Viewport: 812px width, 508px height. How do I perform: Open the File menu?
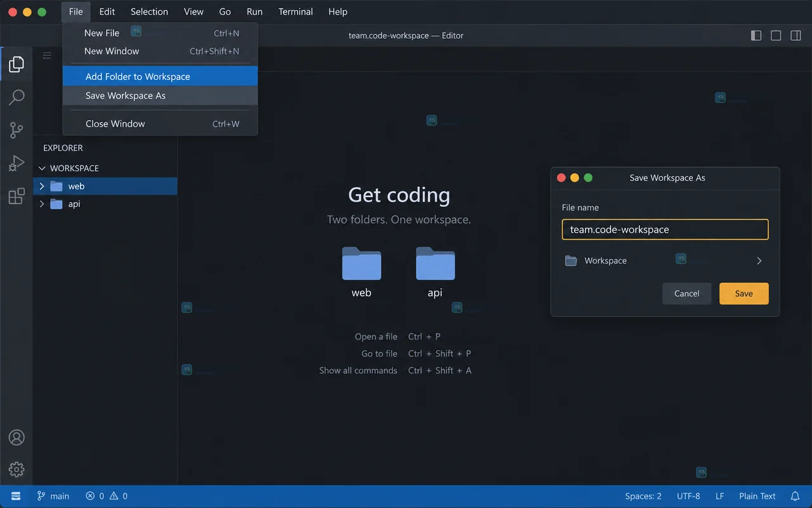tap(76, 11)
